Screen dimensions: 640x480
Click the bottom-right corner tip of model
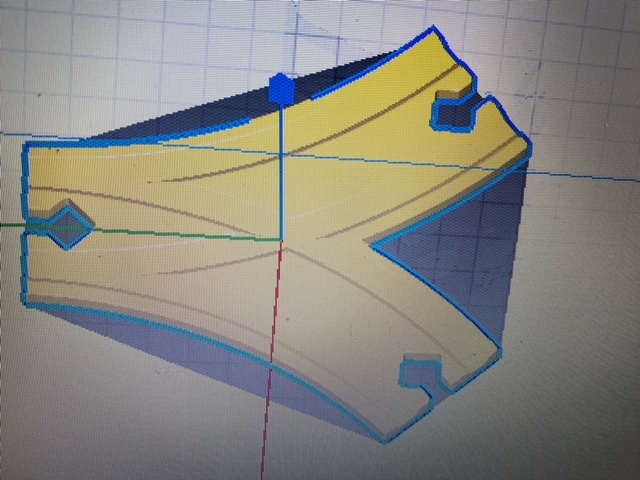384,441
